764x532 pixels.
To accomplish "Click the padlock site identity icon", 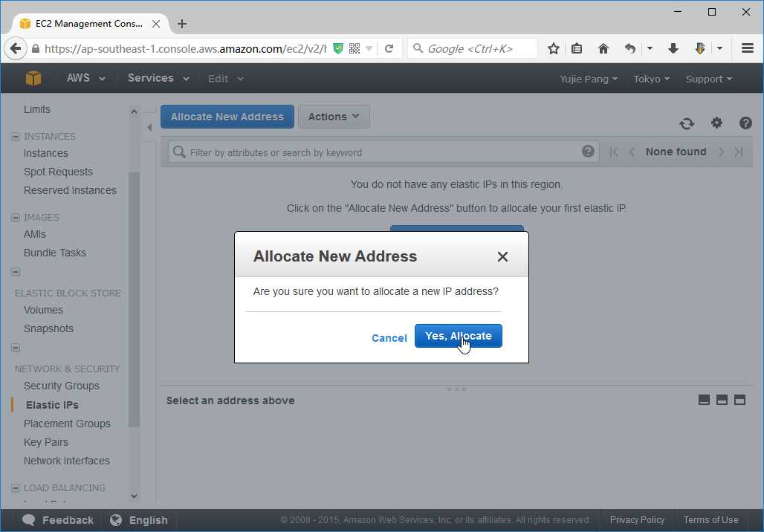I will pos(36,49).
